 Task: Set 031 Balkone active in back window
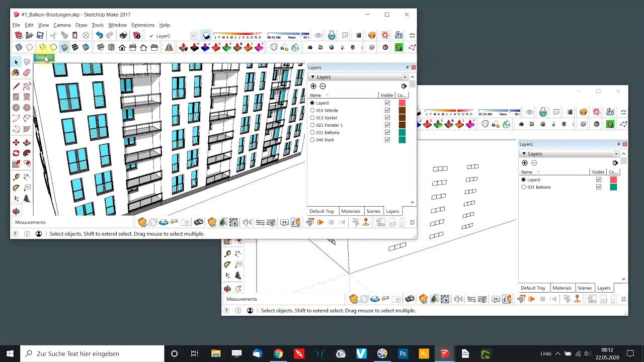tap(524, 187)
